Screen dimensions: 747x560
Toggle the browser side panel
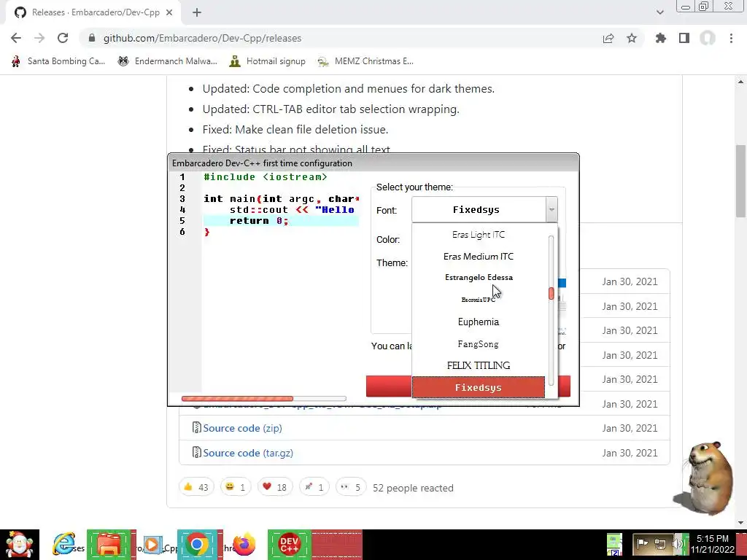[x=684, y=38]
